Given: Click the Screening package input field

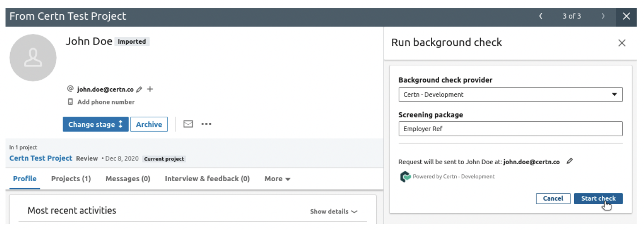Looking at the screenshot, I should point(510,129).
